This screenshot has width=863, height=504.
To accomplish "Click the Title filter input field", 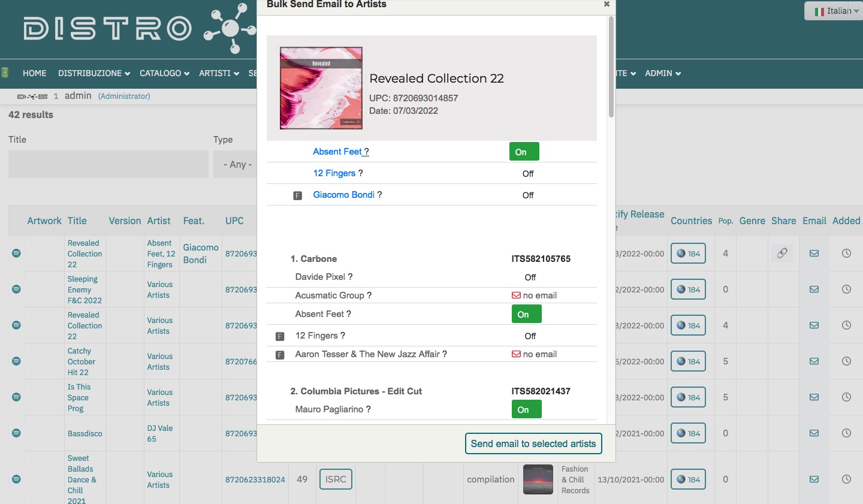I will [x=108, y=164].
